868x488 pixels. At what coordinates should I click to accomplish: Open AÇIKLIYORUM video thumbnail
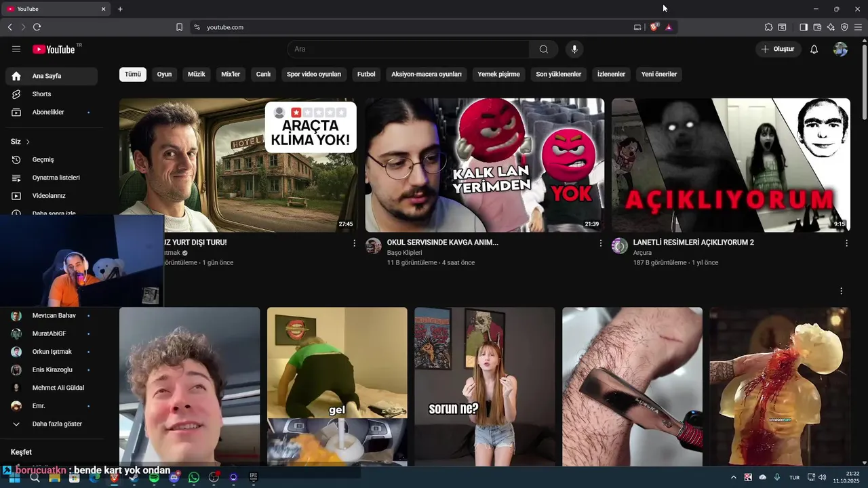[731, 165]
